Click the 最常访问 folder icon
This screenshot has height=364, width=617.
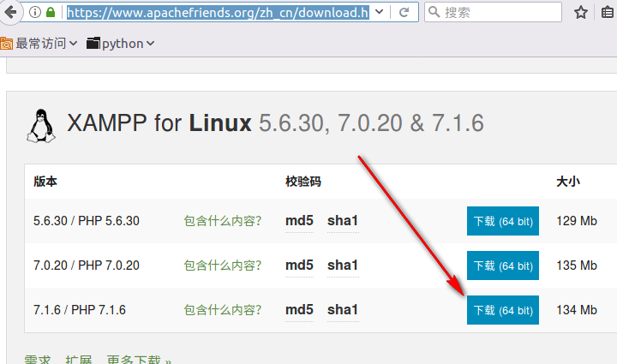(x=6, y=43)
